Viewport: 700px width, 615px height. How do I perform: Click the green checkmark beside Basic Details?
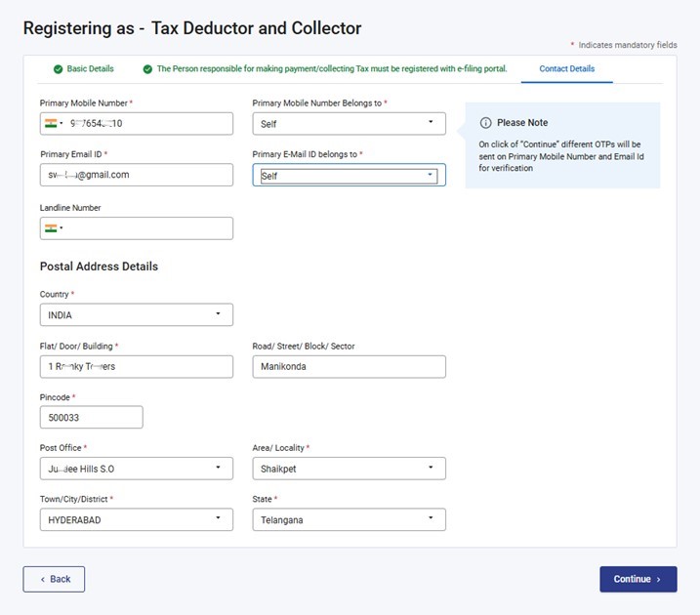[x=56, y=69]
